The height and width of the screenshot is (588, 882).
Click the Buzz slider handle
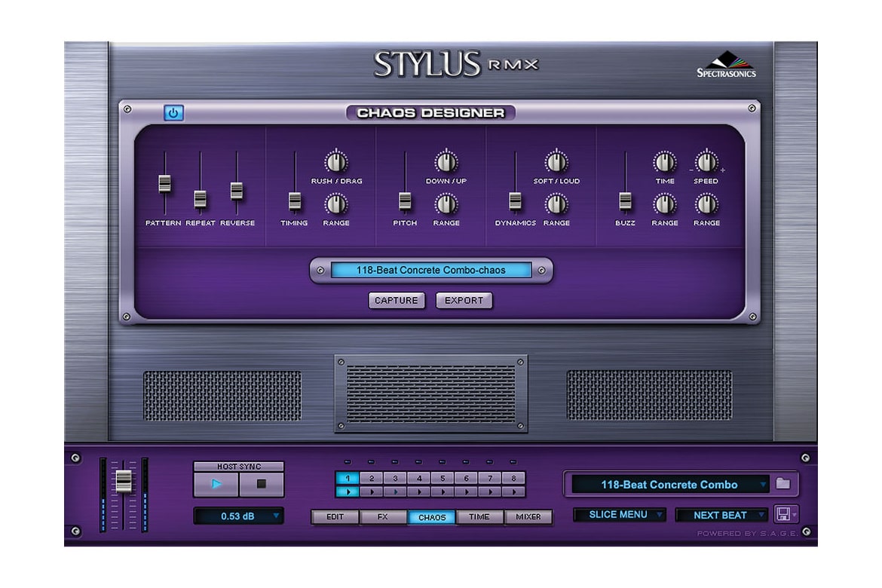tap(626, 201)
